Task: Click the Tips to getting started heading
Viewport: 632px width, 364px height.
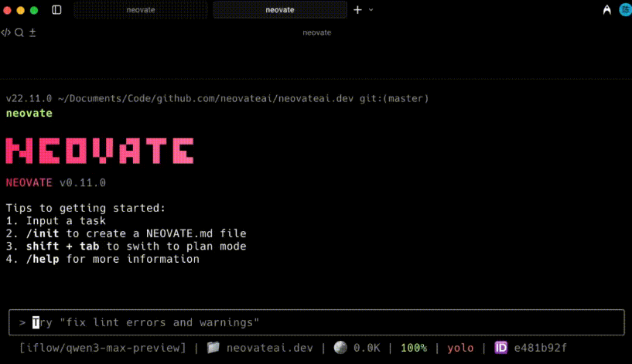Action: [85, 208]
